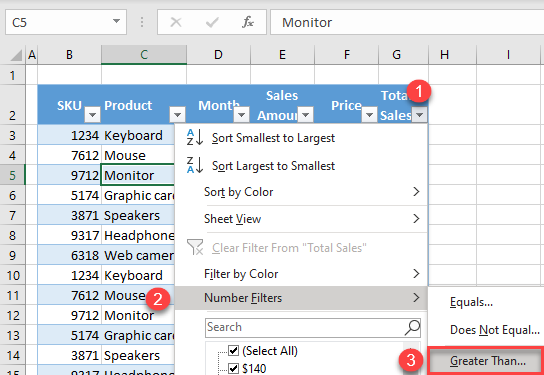Select column C header
Screen dimensions: 544x375
point(144,55)
